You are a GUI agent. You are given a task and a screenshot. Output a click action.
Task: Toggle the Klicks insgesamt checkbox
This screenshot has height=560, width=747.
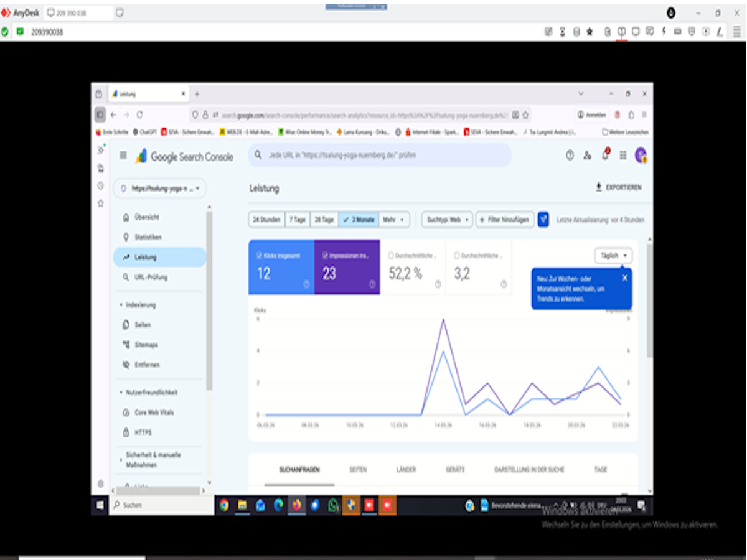pyautogui.click(x=260, y=255)
